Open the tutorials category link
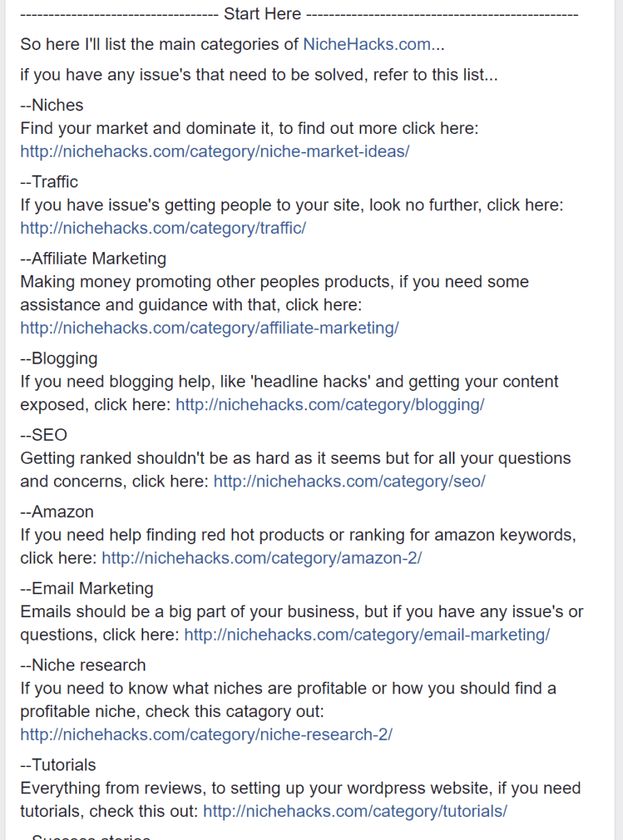This screenshot has width=623, height=840. tap(355, 811)
